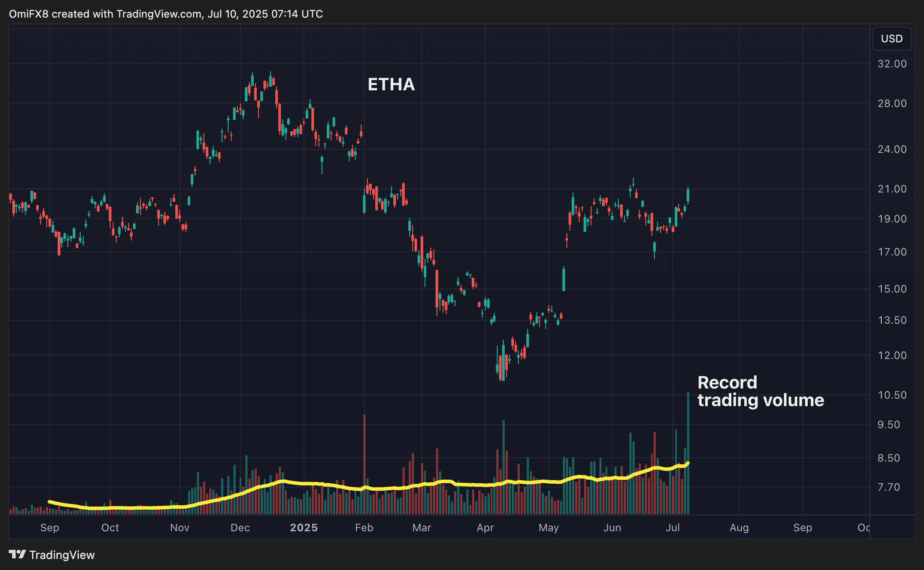Image resolution: width=924 pixels, height=570 pixels.
Task: Click the Record trading volume annotation
Action: [761, 392]
